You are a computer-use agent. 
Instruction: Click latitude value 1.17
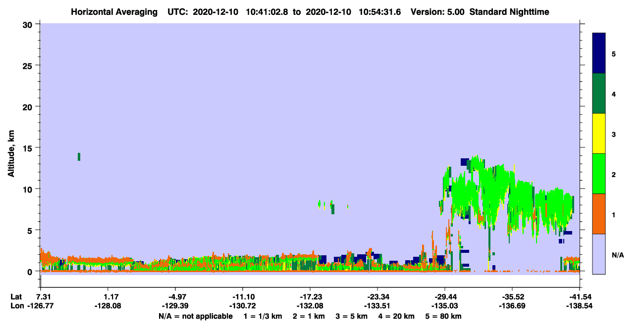coord(111,297)
